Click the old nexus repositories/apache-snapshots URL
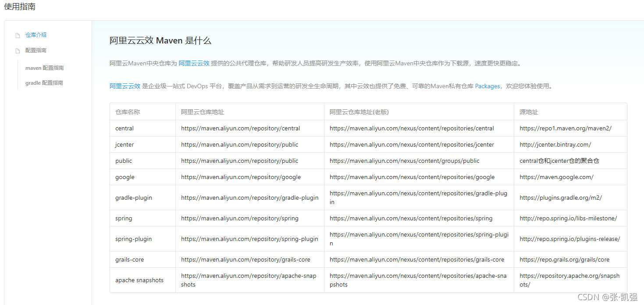 [418, 280]
